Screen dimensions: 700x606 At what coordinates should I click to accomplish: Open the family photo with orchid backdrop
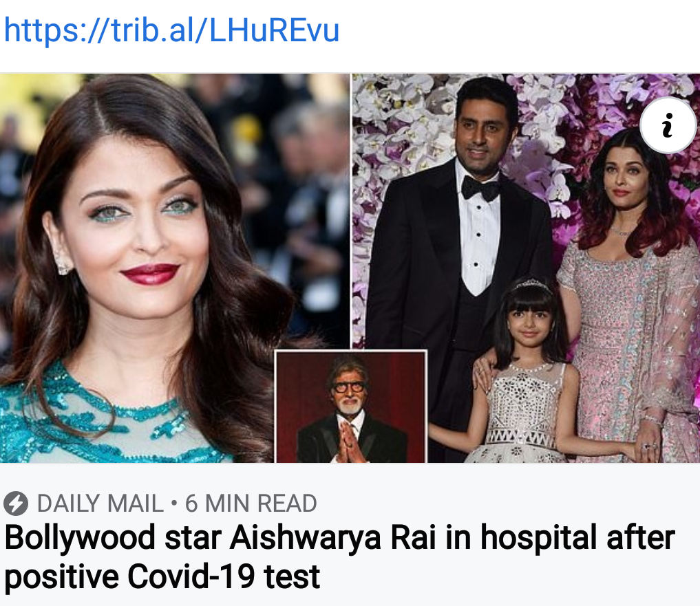(526, 268)
